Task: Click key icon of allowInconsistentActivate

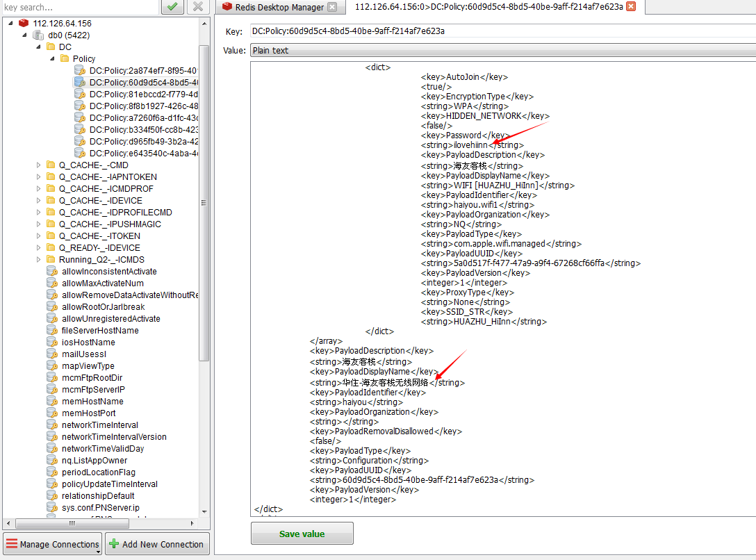Action: click(52, 272)
